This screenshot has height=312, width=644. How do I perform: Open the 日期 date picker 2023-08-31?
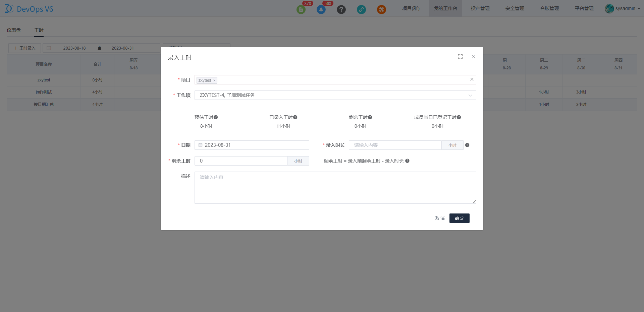[252, 145]
